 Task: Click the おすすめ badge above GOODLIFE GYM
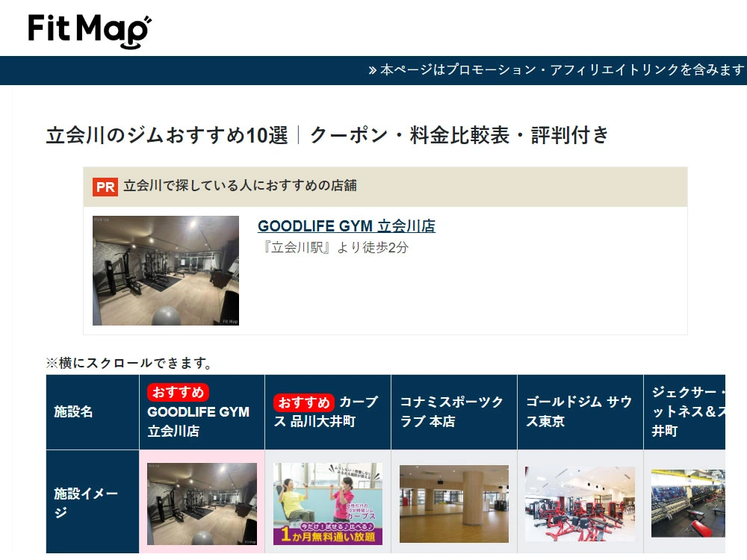click(178, 392)
